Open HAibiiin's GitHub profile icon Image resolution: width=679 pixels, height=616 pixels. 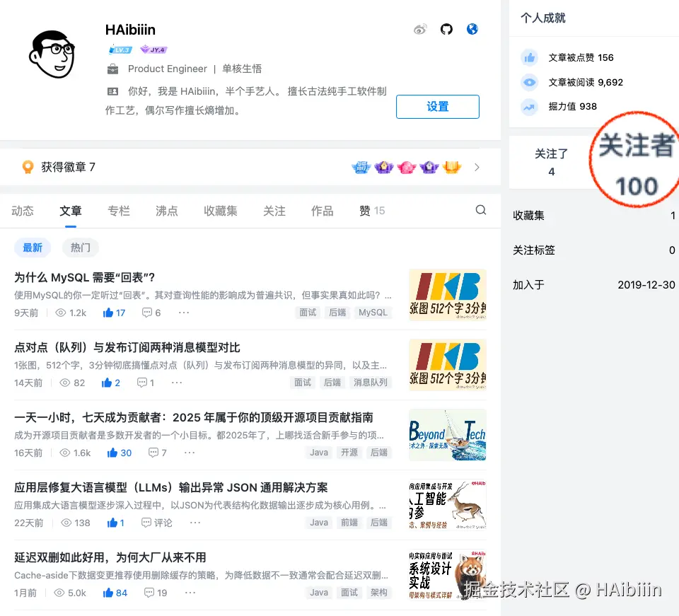point(446,29)
